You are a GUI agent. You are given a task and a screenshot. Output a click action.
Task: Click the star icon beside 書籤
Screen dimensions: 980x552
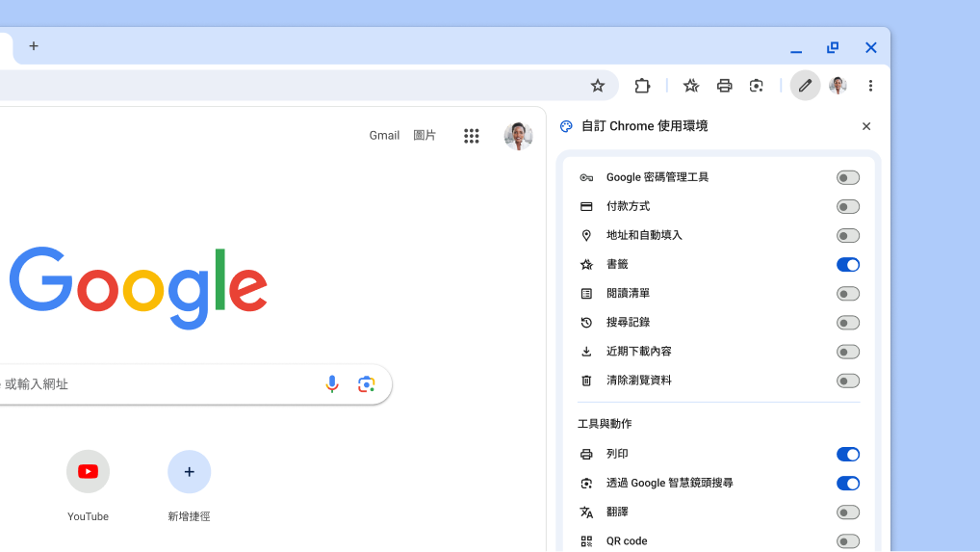tap(586, 264)
